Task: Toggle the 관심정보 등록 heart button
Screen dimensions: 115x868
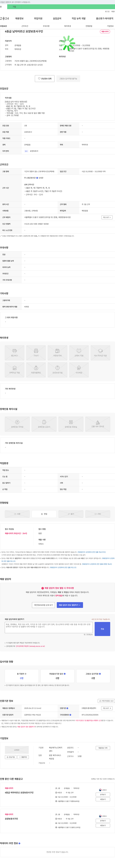Action: pyautogui.click(x=45, y=78)
